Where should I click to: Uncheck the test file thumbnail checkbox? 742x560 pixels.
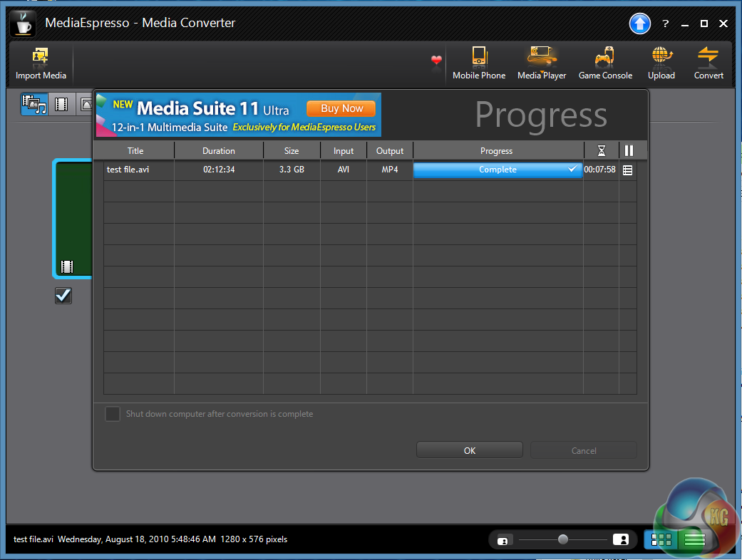coord(63,296)
